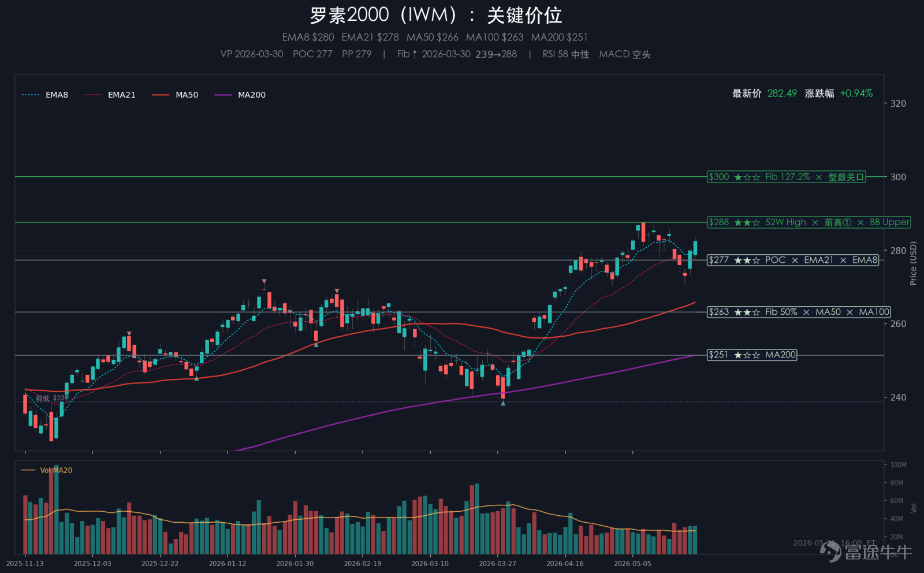Click the 60M volume axis label
The image size is (924, 573).
click(x=896, y=501)
